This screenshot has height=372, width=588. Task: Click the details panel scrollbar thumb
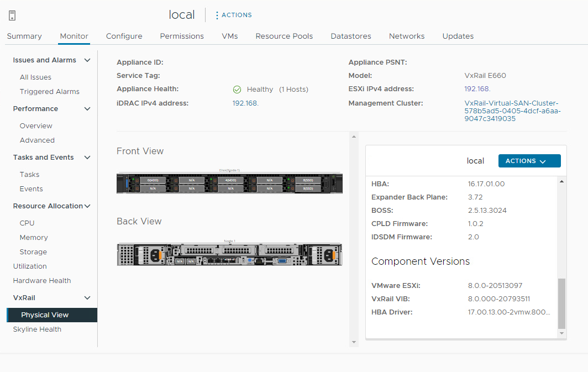561,303
